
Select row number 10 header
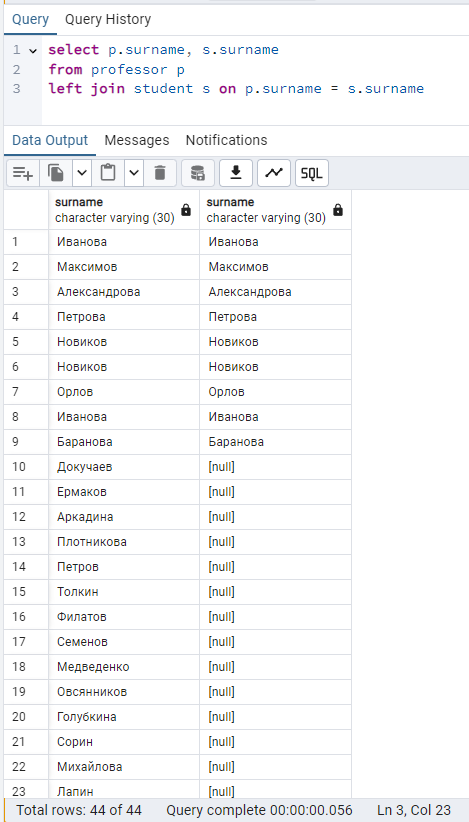click(x=26, y=467)
